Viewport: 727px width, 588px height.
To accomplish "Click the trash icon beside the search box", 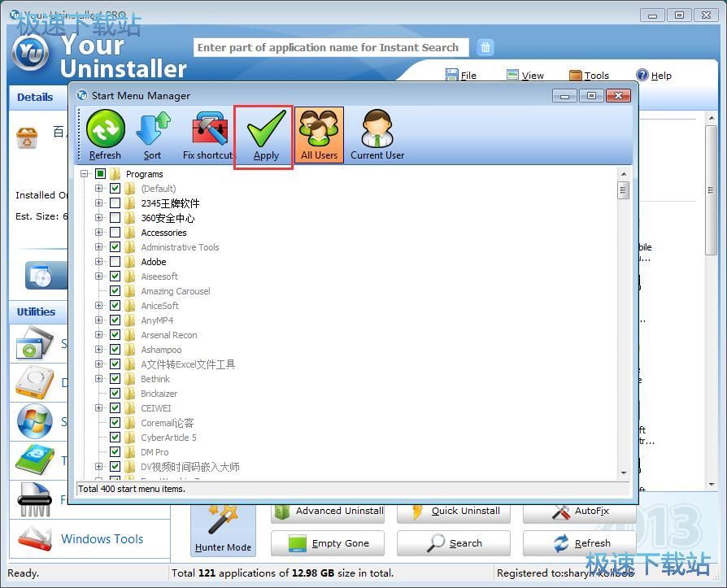I will [x=485, y=47].
